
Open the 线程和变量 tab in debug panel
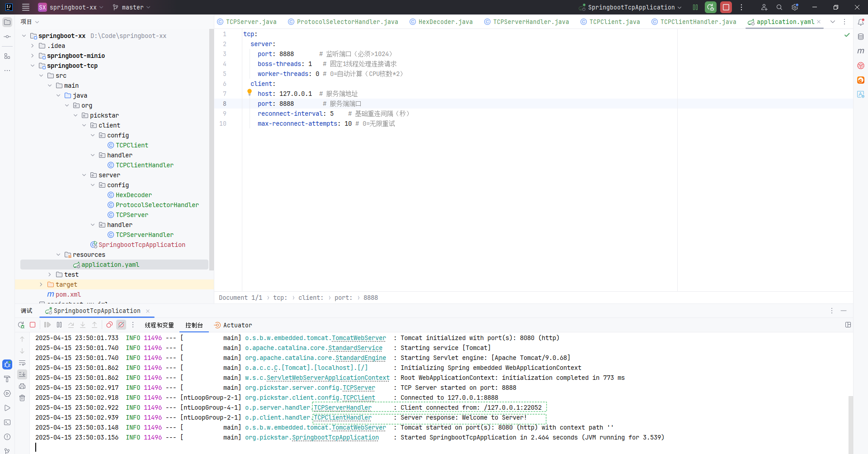pyautogui.click(x=159, y=325)
